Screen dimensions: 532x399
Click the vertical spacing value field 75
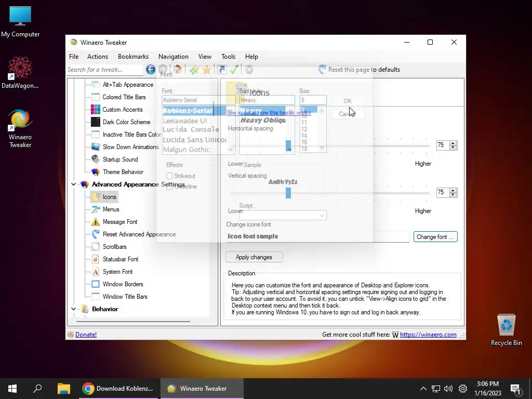click(443, 192)
